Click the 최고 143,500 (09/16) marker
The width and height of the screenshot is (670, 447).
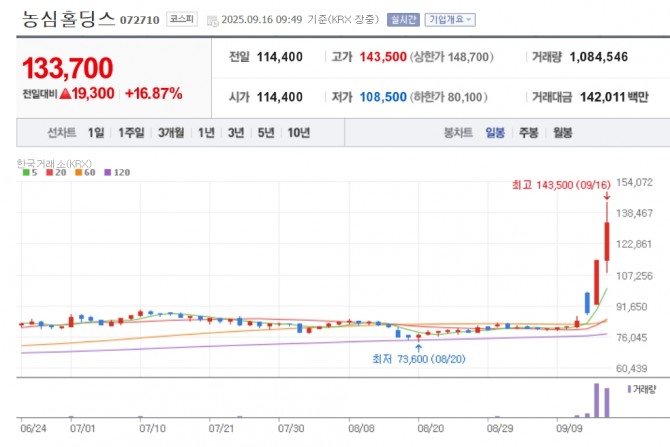pos(561,185)
